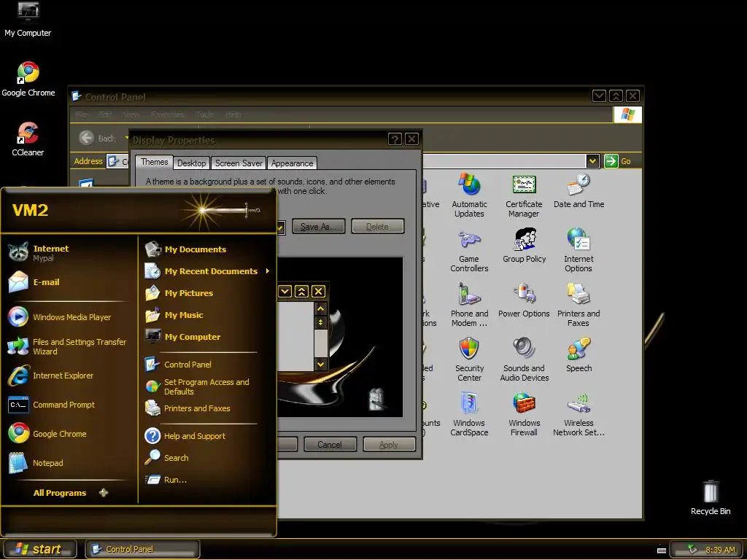The image size is (747, 560).
Task: Open Security Center applet
Action: [469, 360]
